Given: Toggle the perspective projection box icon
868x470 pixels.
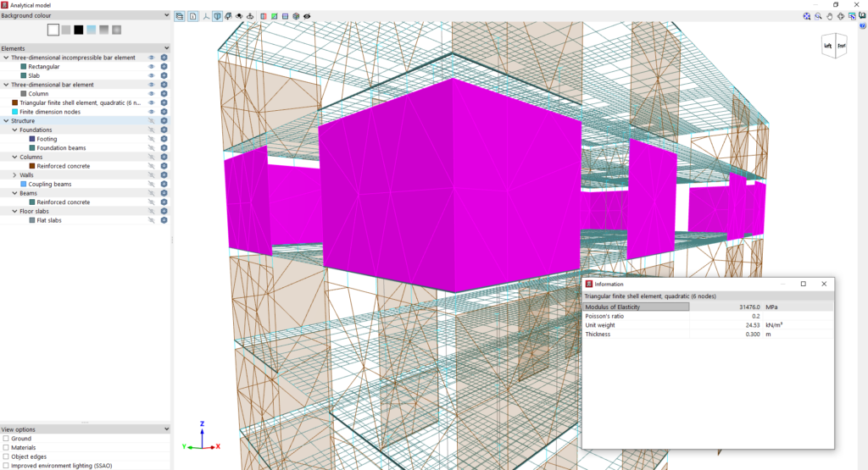Looking at the screenshot, I should 218,16.
